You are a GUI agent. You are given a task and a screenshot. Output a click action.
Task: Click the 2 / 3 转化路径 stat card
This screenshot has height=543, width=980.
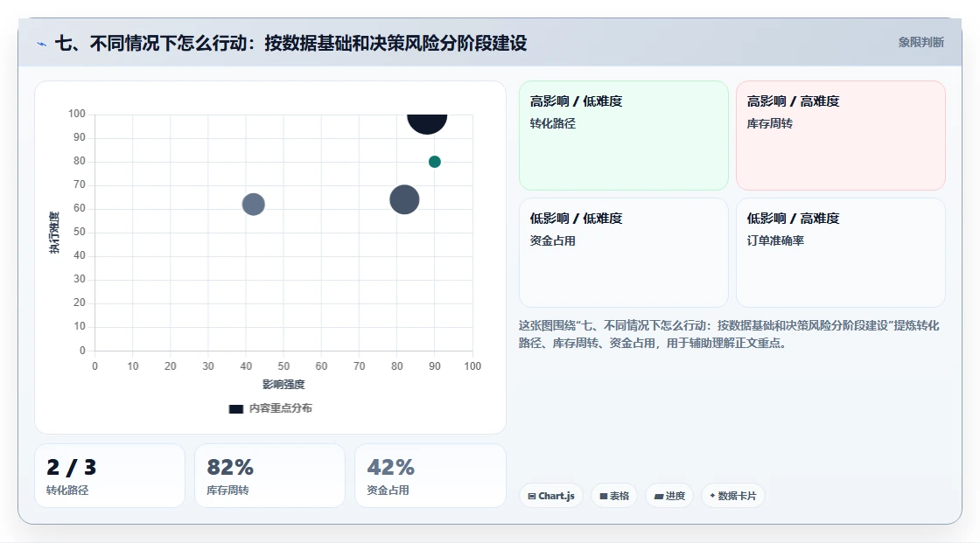pos(109,476)
